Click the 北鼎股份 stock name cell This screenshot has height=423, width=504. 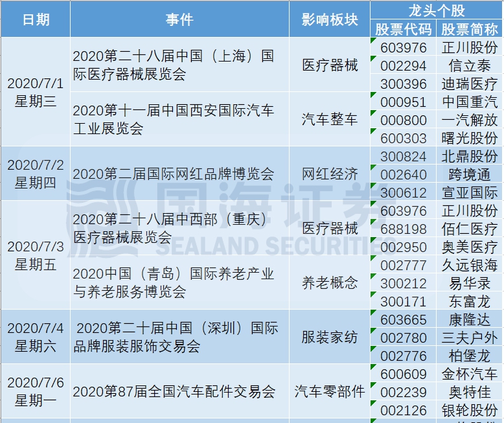(470, 157)
